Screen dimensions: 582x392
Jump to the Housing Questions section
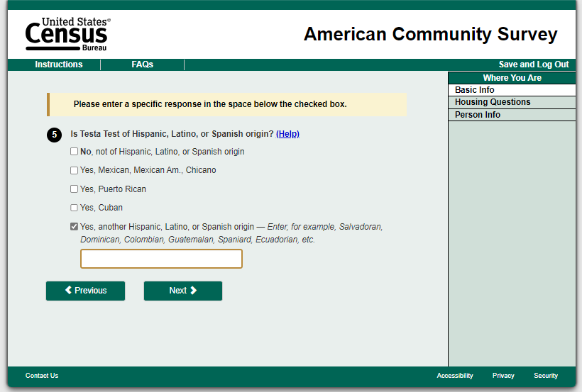pos(493,102)
